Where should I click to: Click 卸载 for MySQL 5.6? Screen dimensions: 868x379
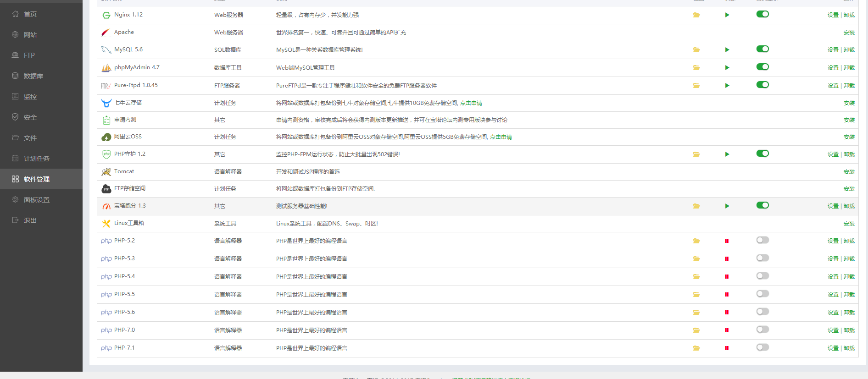click(x=849, y=50)
